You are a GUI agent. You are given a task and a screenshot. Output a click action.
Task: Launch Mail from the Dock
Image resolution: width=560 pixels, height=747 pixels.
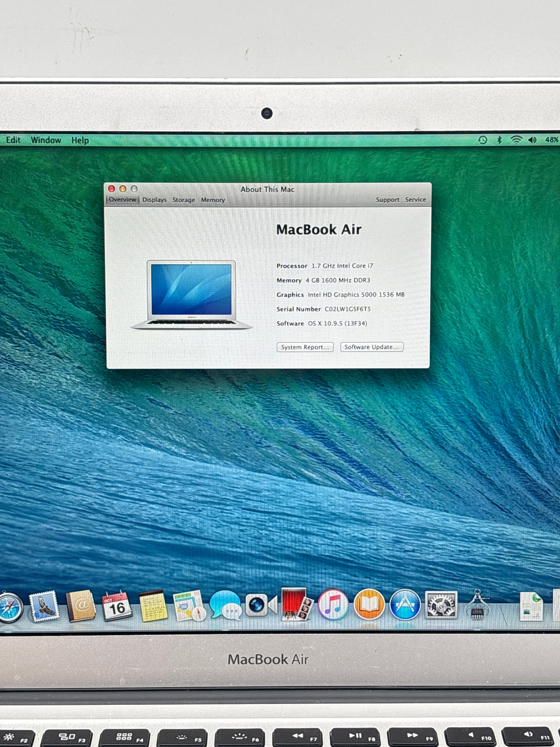pyautogui.click(x=44, y=606)
